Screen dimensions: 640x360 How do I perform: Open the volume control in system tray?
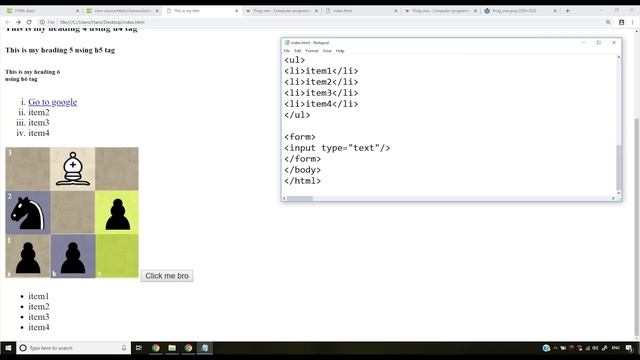coord(596,348)
